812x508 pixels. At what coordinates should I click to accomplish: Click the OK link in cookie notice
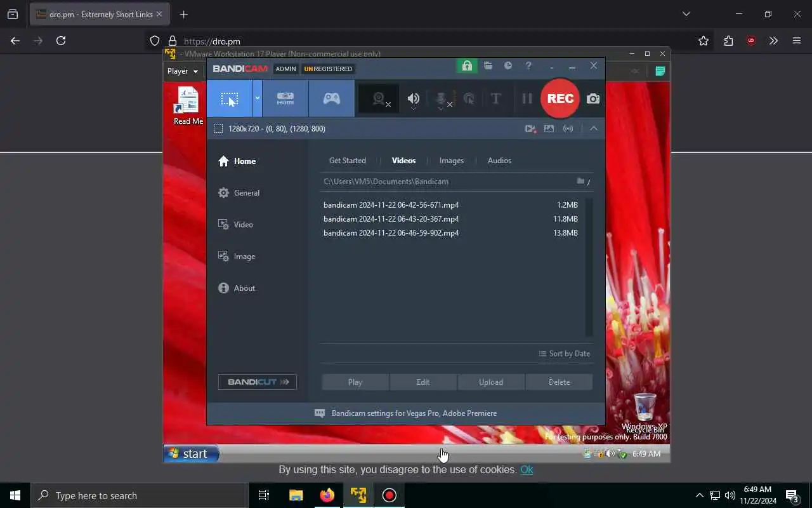(527, 470)
